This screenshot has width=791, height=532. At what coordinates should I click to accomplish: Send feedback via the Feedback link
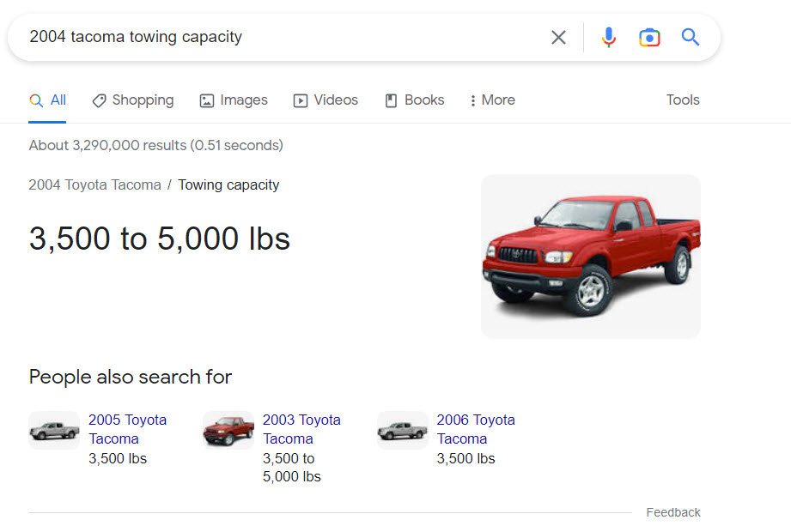[673, 512]
